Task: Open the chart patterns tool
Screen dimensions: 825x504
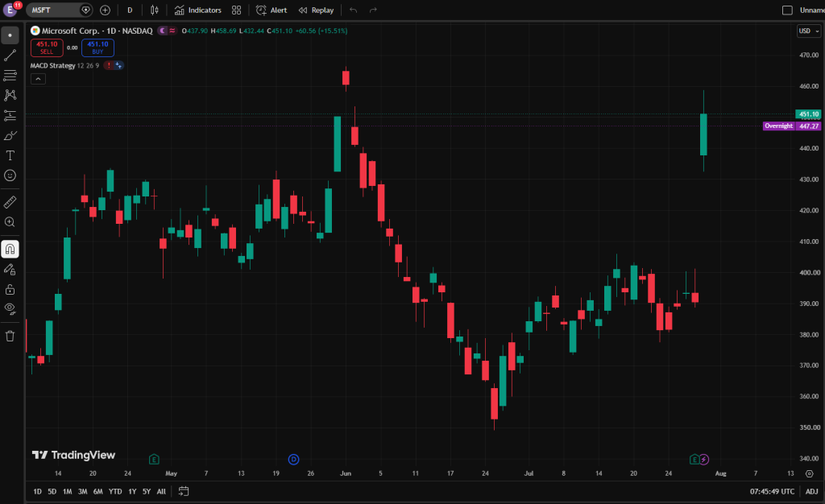Action: point(10,95)
